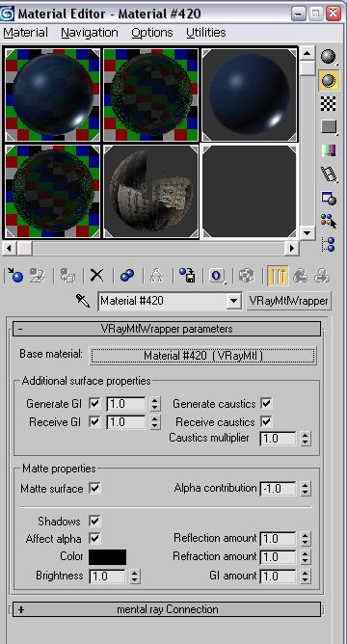The height and width of the screenshot is (644, 347).
Task: Click the Sample UV Tiling icon
Action: (x=329, y=127)
